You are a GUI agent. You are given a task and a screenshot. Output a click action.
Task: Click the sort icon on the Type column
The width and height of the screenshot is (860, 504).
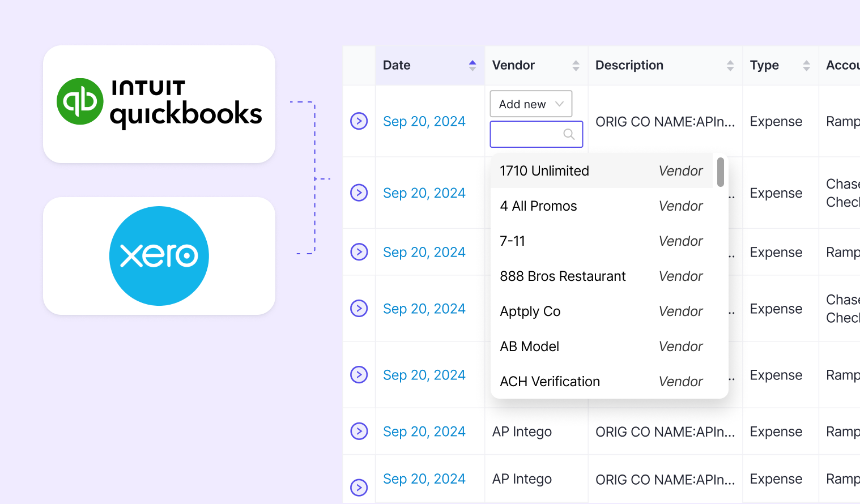806,65
